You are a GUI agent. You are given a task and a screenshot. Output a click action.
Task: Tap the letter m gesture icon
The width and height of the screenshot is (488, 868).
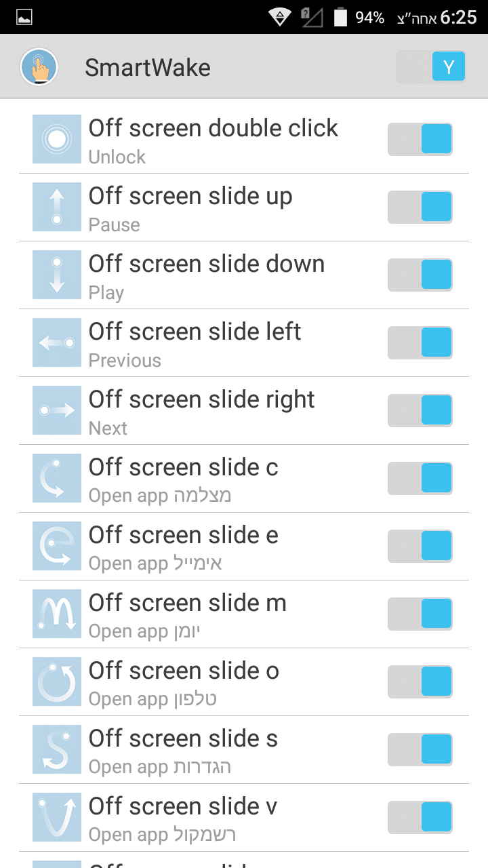coord(57,614)
